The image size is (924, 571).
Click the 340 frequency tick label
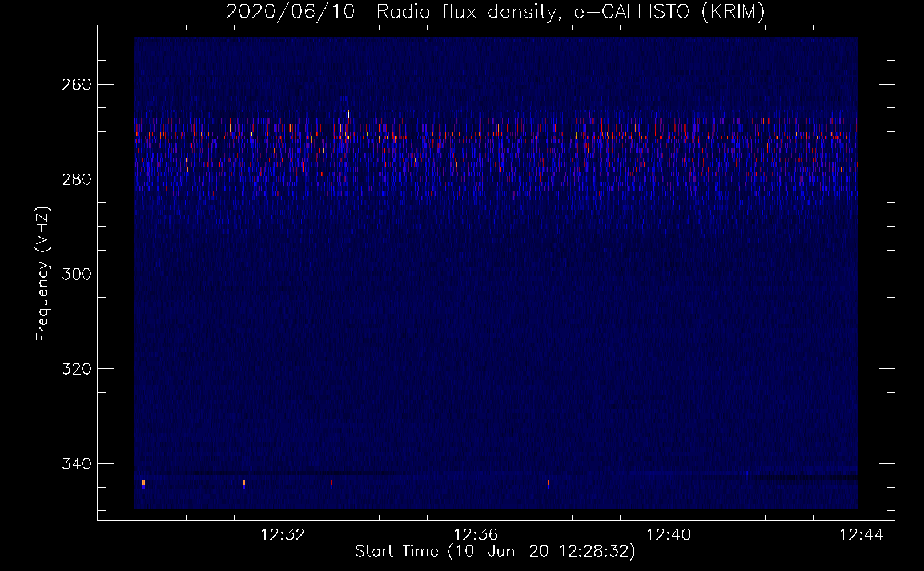pos(76,464)
